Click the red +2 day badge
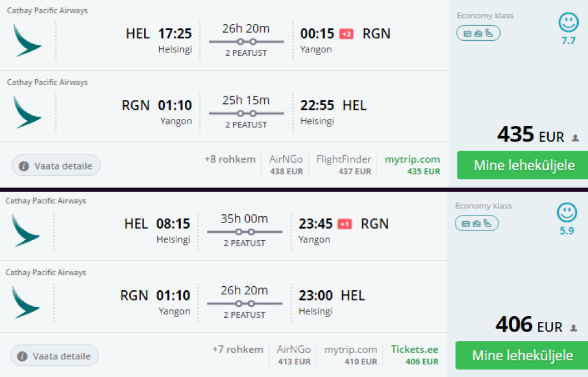588x377 pixels. [x=346, y=34]
